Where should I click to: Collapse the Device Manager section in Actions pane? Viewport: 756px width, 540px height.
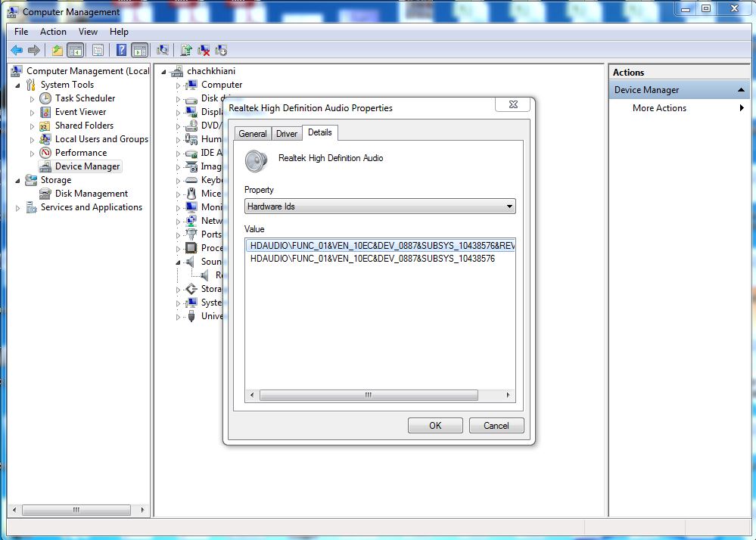[x=741, y=90]
